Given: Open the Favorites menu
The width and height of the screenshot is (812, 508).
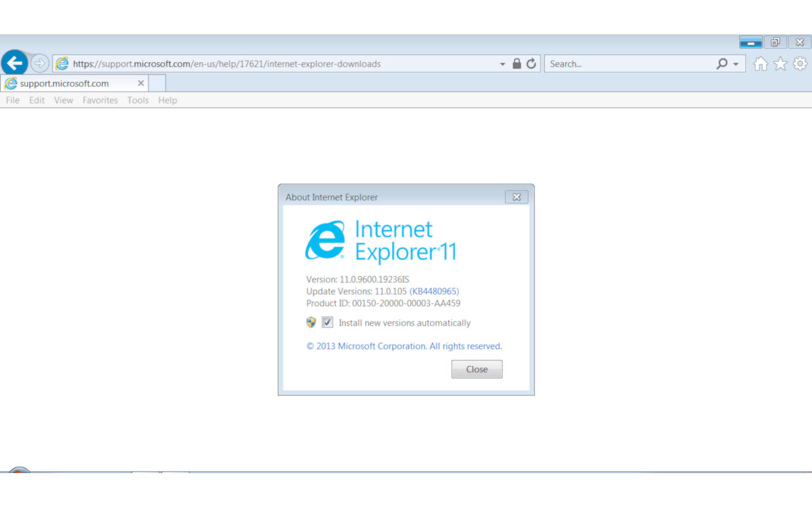Looking at the screenshot, I should click(100, 100).
